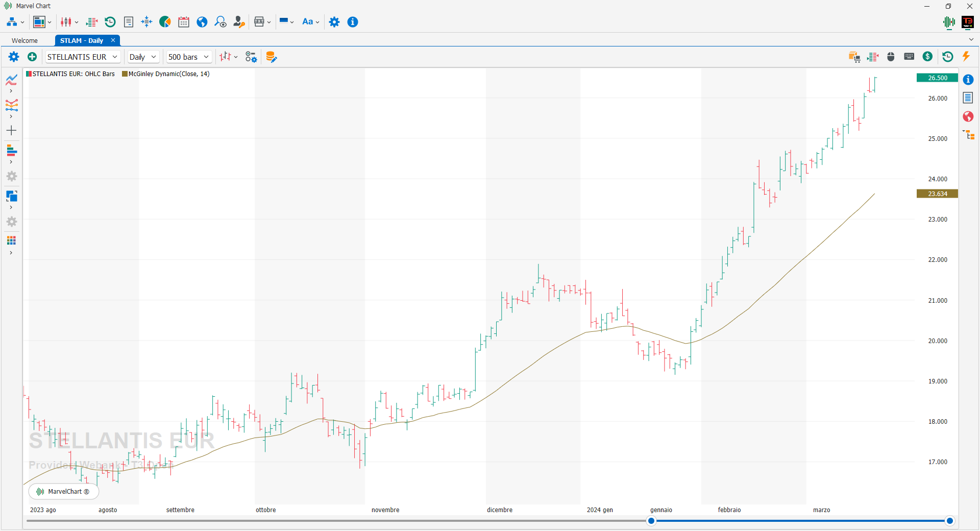Expand the colored grid chevron in left sidebar
The height and width of the screenshot is (531, 980).
(x=11, y=253)
